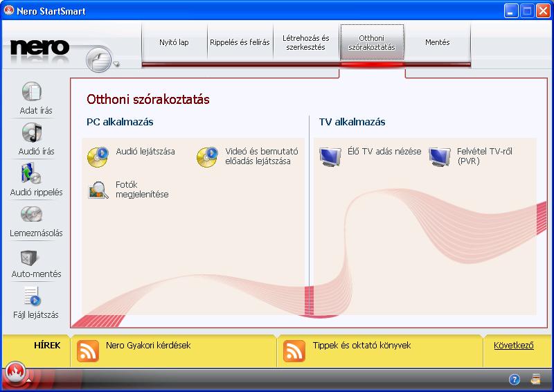Launch Videó és bemutató előadás lejátszása
Image resolution: width=554 pixels, height=392 pixels.
[x=207, y=157]
